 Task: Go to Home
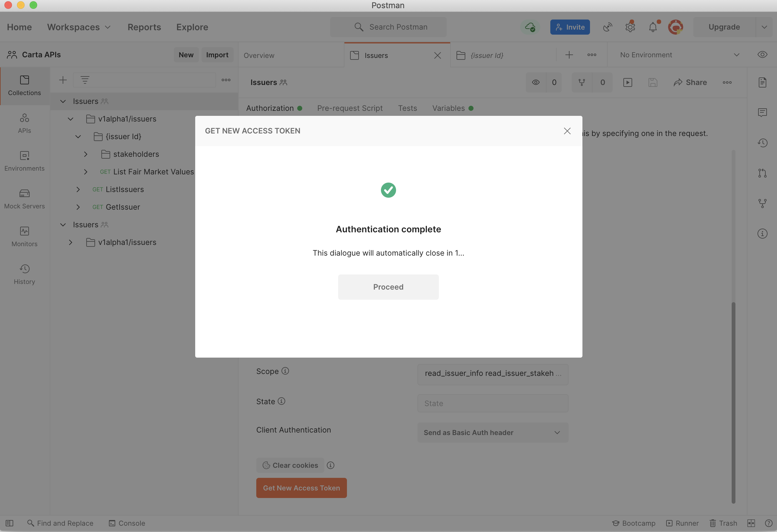[x=20, y=27]
